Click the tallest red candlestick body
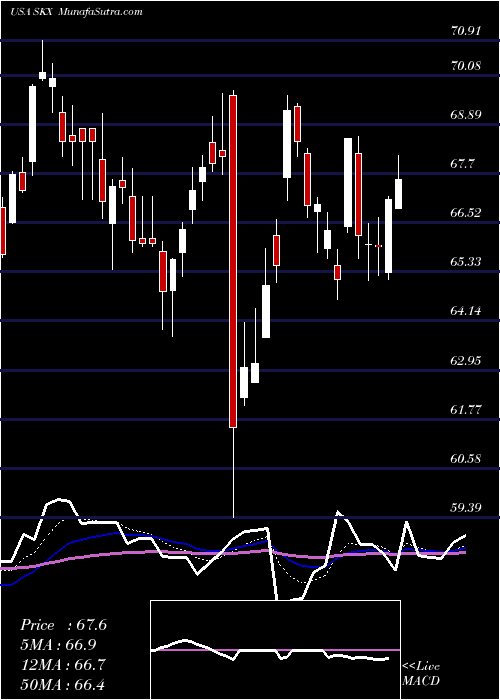This screenshot has width=500, height=700. pyautogui.click(x=233, y=261)
